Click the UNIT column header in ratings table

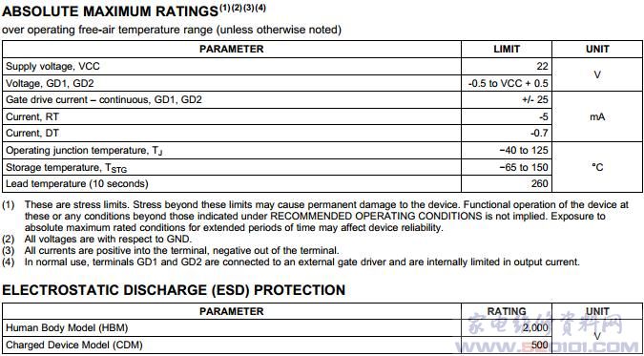597,49
